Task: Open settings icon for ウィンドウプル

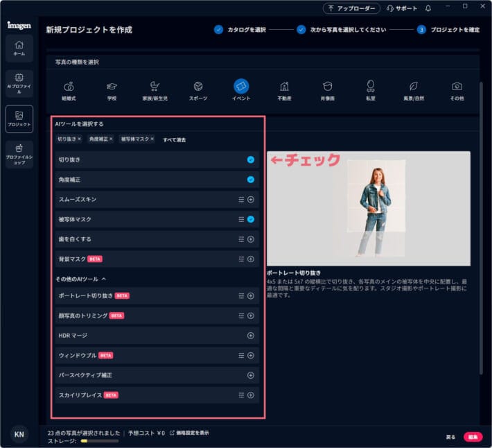Action: tap(241, 355)
